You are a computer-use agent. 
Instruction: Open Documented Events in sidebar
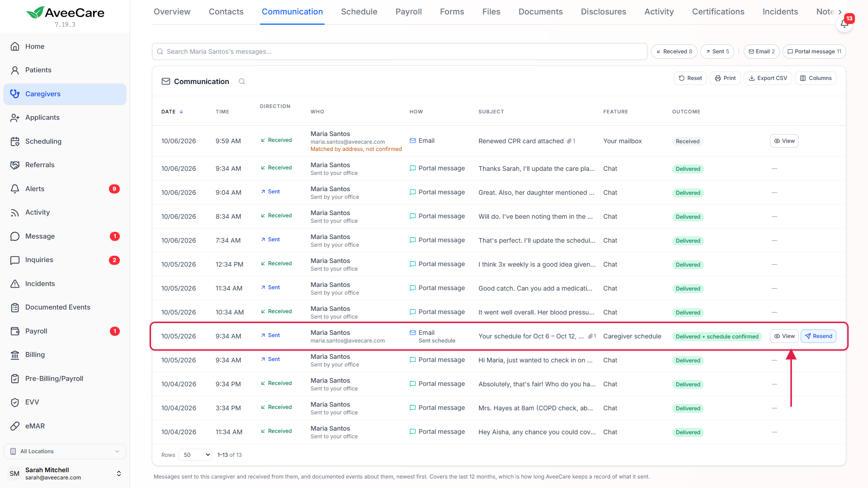pos(65,307)
